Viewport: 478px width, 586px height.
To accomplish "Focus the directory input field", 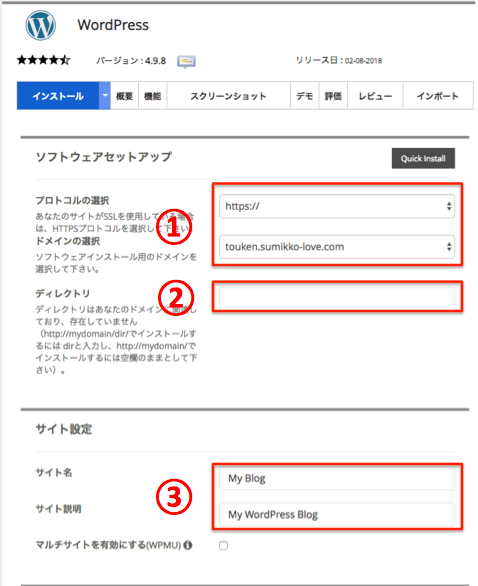I will click(337, 298).
